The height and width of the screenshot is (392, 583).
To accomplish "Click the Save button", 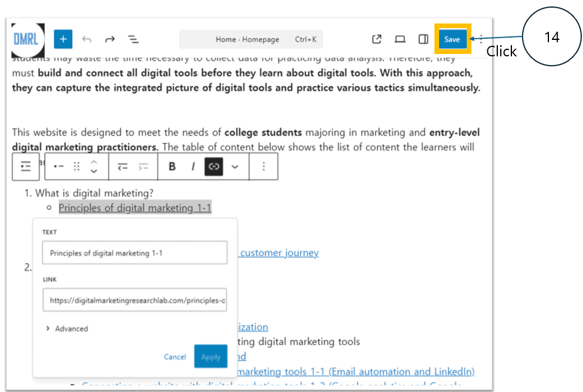I will coord(451,39).
